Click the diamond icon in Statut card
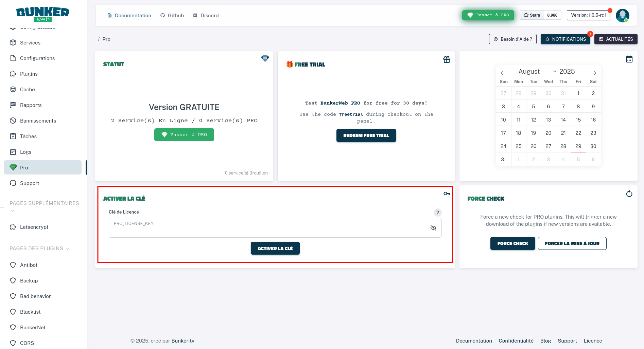The height and width of the screenshot is (349, 644). [265, 58]
